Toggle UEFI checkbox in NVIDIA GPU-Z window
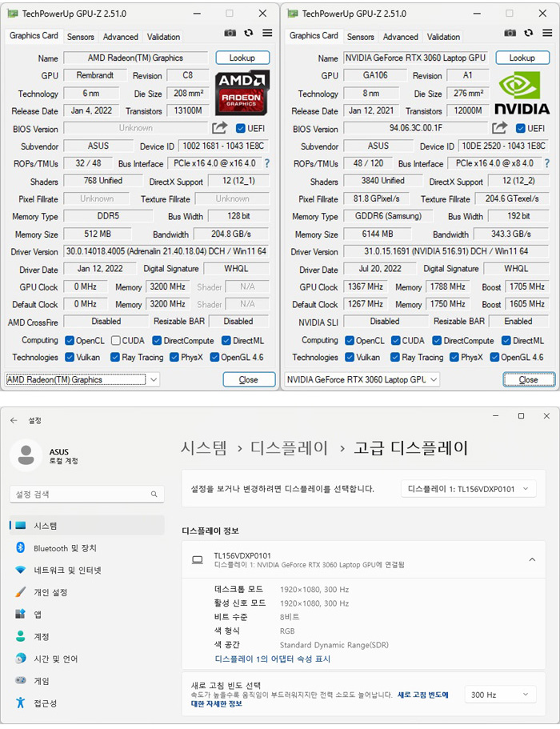Viewport: 560px width, 729px height. pyautogui.click(x=520, y=128)
